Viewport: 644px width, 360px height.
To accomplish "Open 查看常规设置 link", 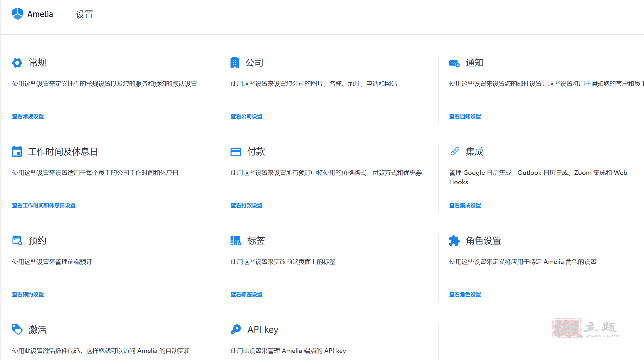I will click(x=28, y=116).
